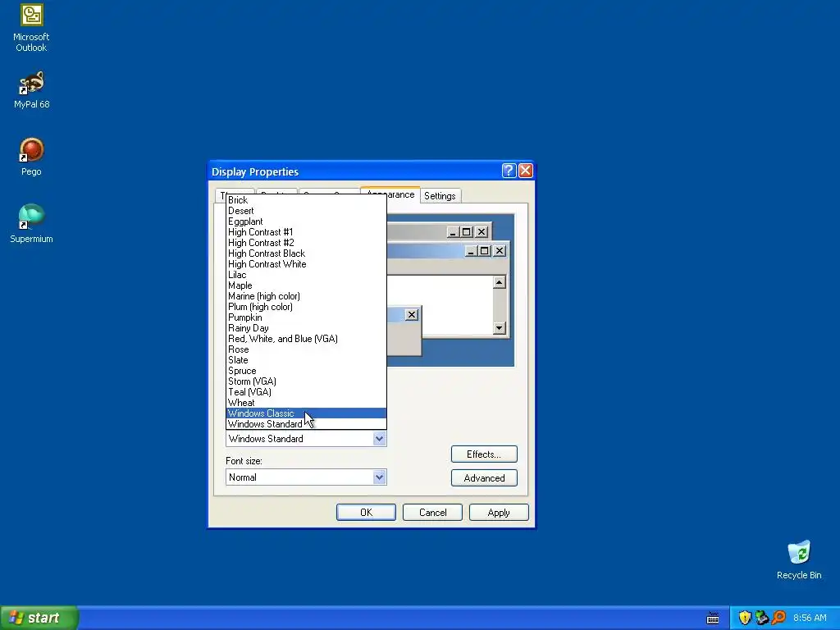
Task: Close the Display Properties dialog
Action: click(x=526, y=171)
